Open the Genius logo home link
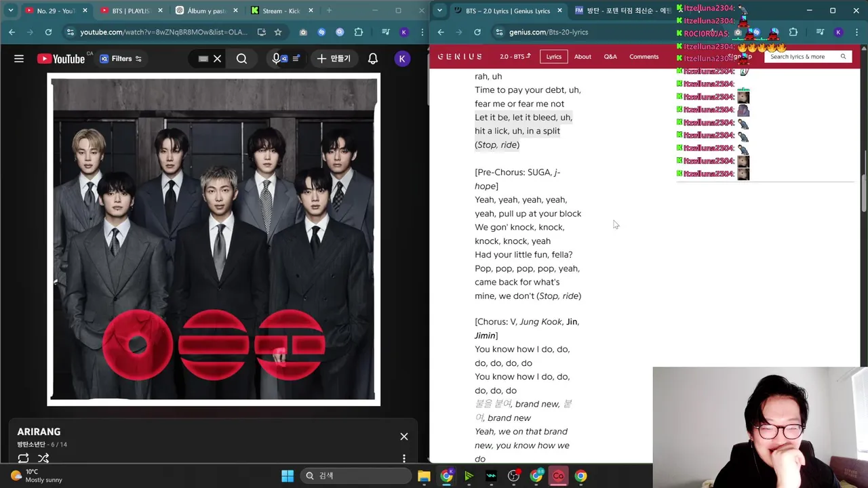The height and width of the screenshot is (488, 868). pyautogui.click(x=460, y=57)
